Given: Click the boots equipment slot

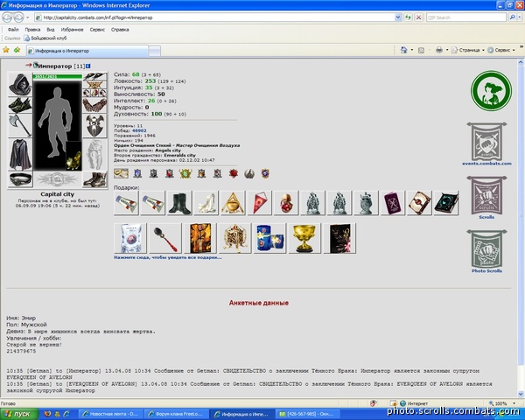Looking at the screenshot, I should pyautogui.click(x=94, y=180).
